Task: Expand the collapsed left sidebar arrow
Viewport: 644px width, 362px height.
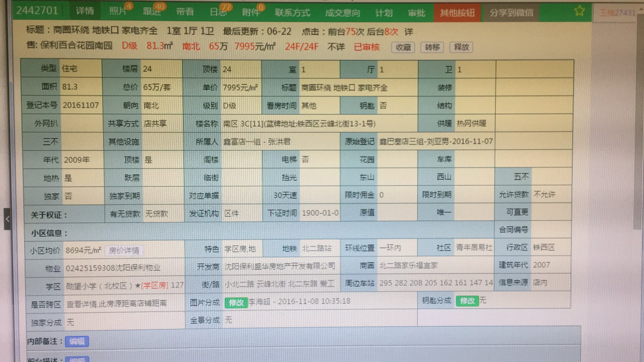Action: [7, 219]
